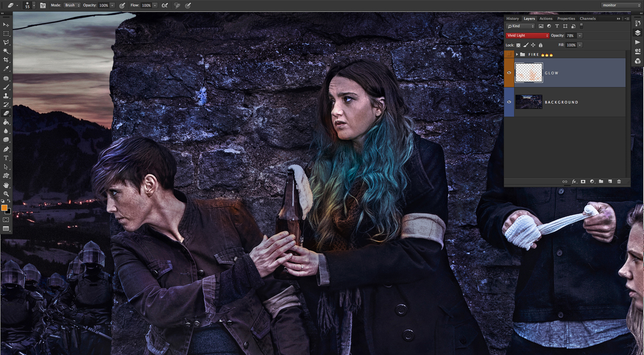
Task: Switch to the Channels tab
Action: [588, 19]
